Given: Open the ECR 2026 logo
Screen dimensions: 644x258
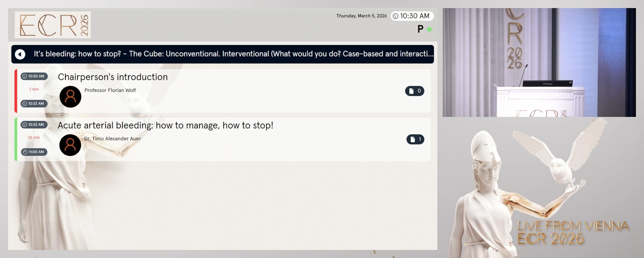Looking at the screenshot, I should point(53,25).
